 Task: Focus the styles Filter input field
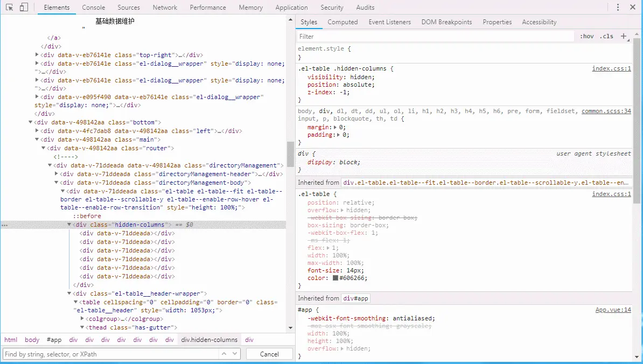[x=435, y=36]
